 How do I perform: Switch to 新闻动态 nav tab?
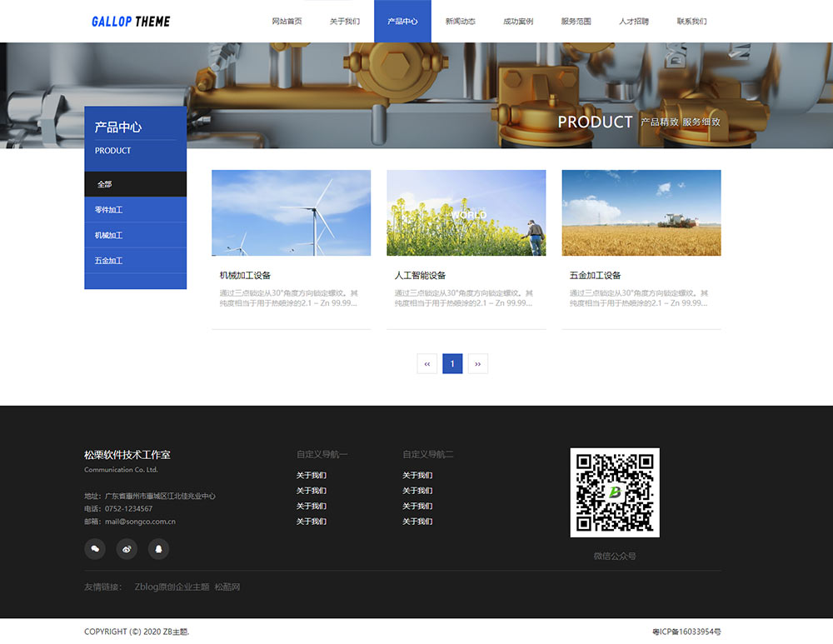tap(460, 22)
